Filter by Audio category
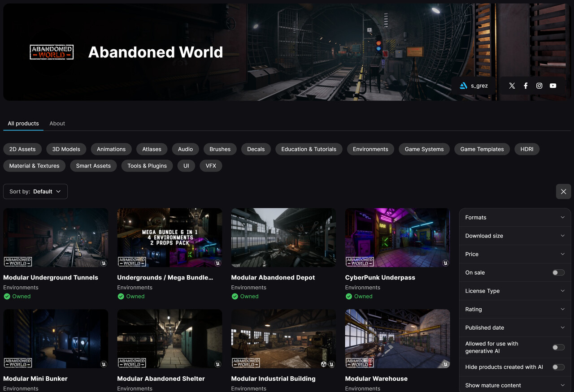Image resolution: width=574 pixels, height=392 pixels. pyautogui.click(x=185, y=149)
